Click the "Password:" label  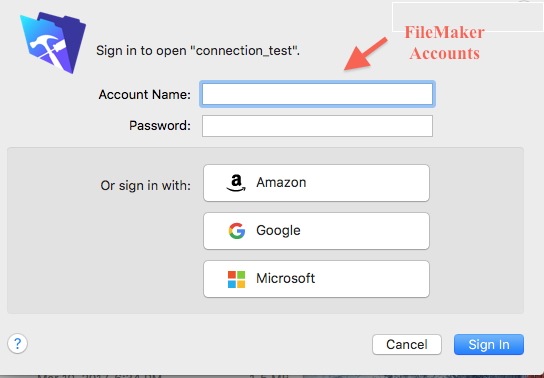point(160,126)
